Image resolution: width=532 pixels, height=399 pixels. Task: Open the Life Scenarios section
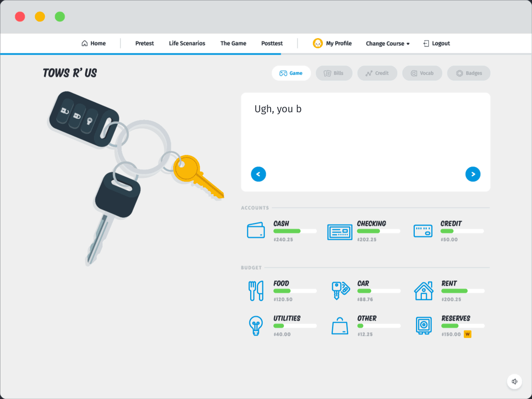[187, 43]
